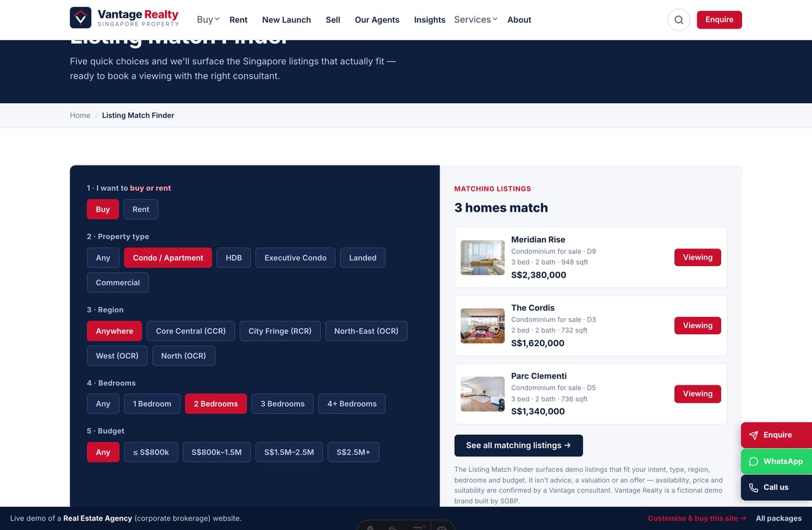Pick 3 Bedrooms option
Screen dimensions: 812x530
coord(282,404)
